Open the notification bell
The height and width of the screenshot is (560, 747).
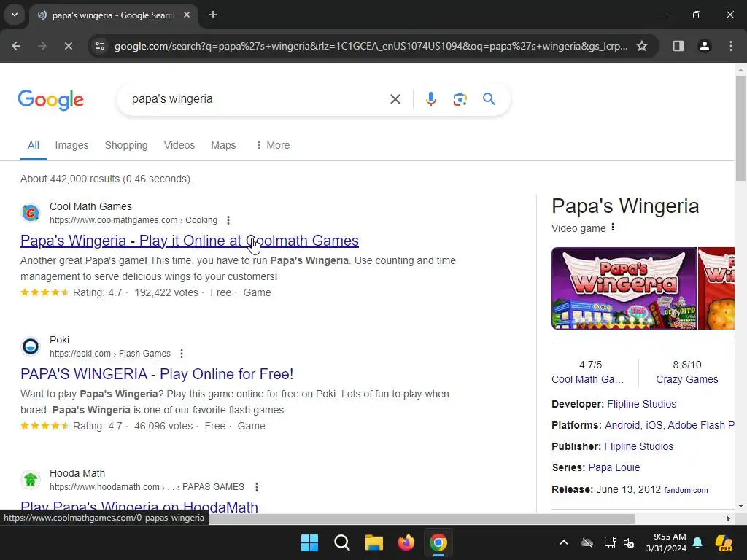(x=697, y=542)
